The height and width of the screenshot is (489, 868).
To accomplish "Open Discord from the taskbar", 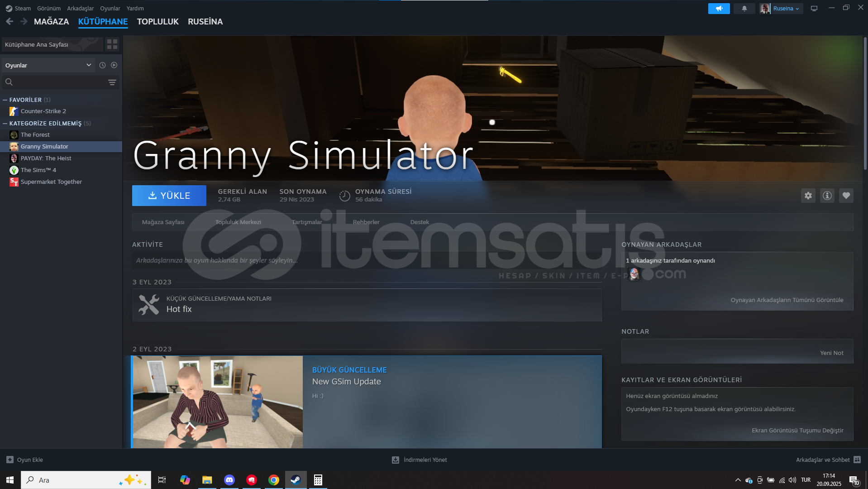I will point(229,480).
